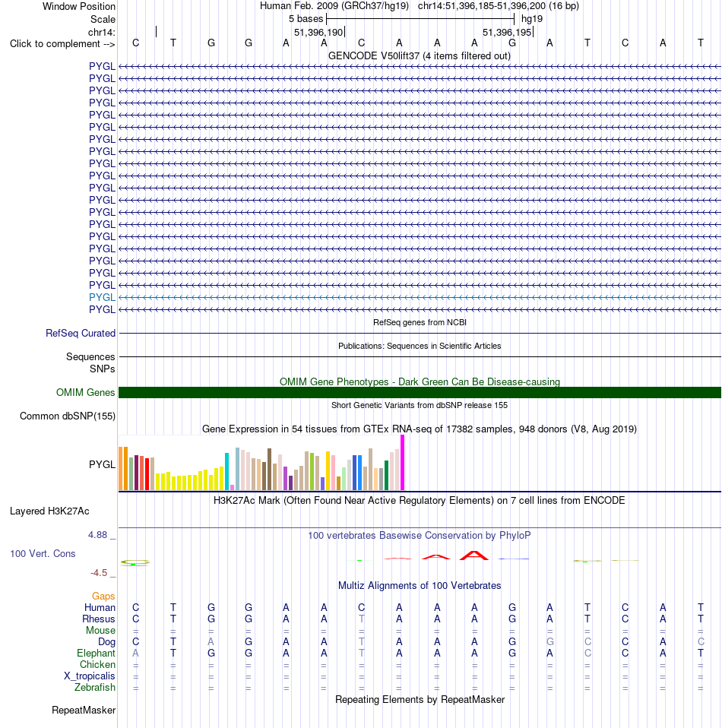
Task: Open 'OMIM Gene Phenotypes - Dark Green' title
Action: coord(420,381)
